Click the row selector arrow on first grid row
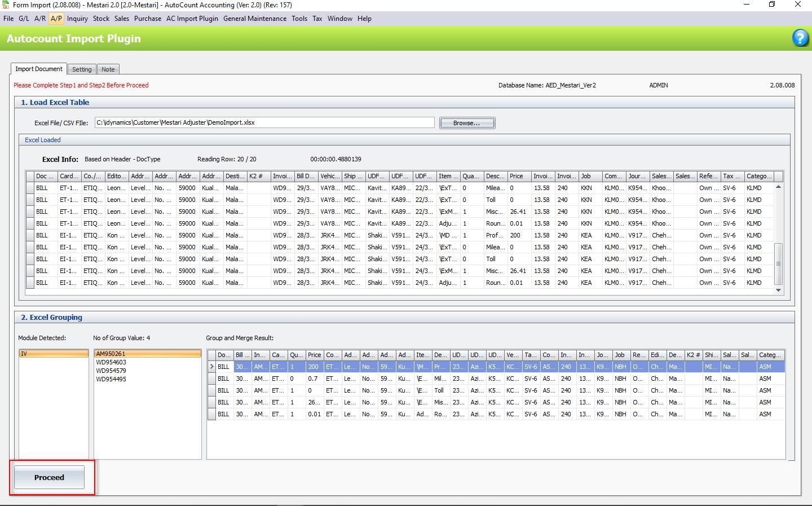Image resolution: width=812 pixels, height=506 pixels. [x=213, y=367]
